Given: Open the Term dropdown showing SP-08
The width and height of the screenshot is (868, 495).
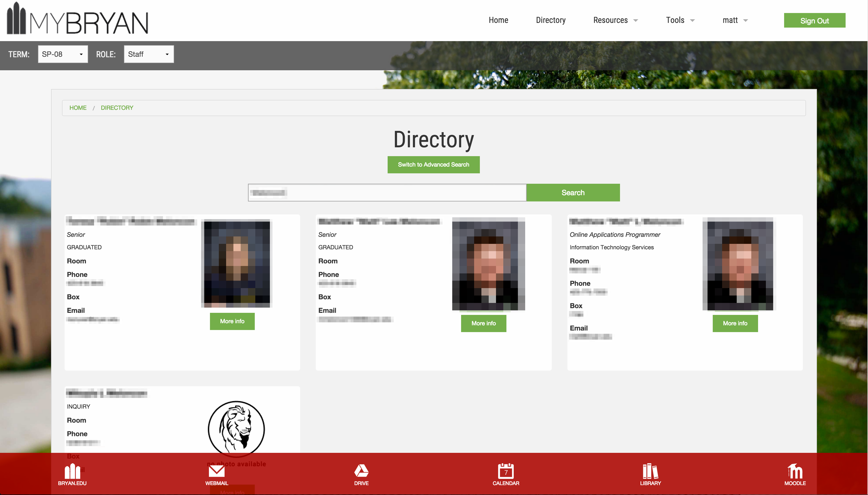Looking at the screenshot, I should tap(63, 54).
